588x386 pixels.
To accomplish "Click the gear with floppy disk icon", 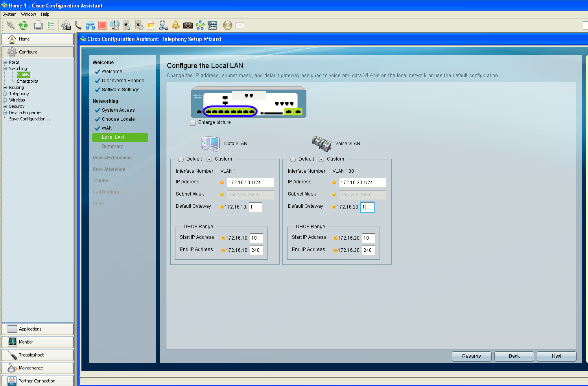I will click(x=66, y=26).
